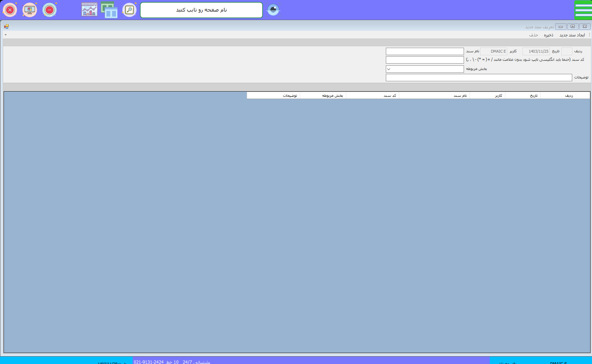Click ایجاد سند جدید in the toolbar
This screenshot has width=592, height=364.
coord(572,35)
